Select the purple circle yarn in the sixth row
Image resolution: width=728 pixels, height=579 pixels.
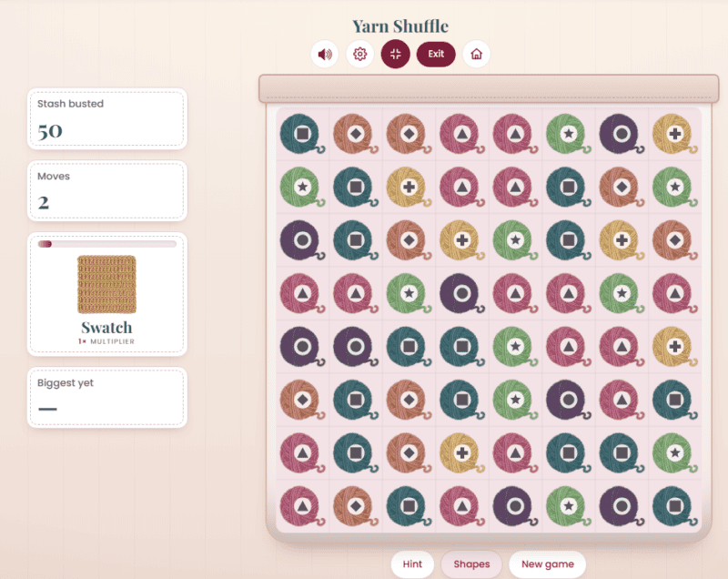click(x=568, y=400)
